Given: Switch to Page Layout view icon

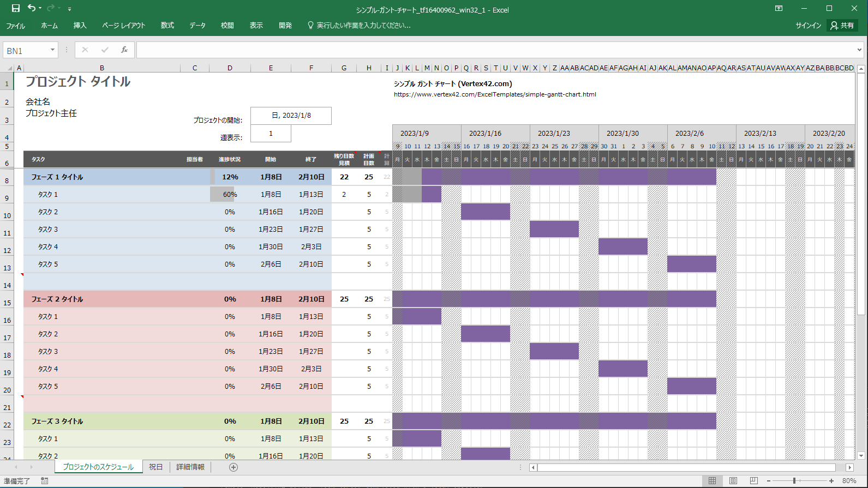Looking at the screenshot, I should click(733, 481).
